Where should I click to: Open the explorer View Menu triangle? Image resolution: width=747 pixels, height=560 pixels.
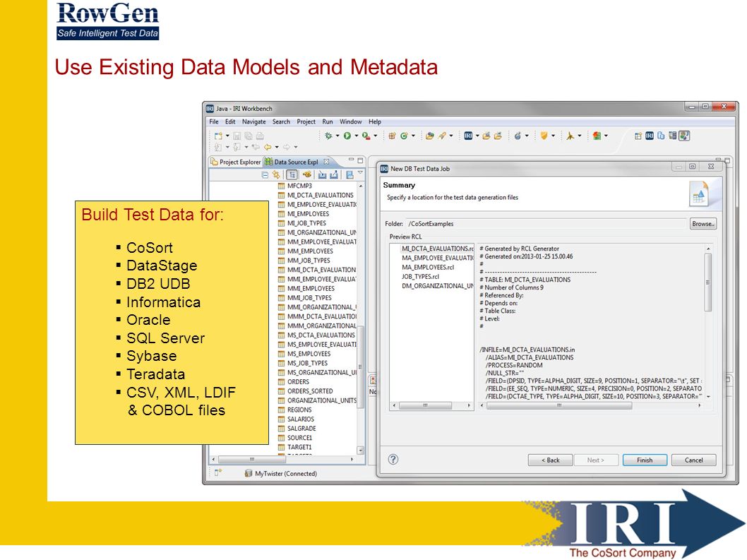pos(360,173)
